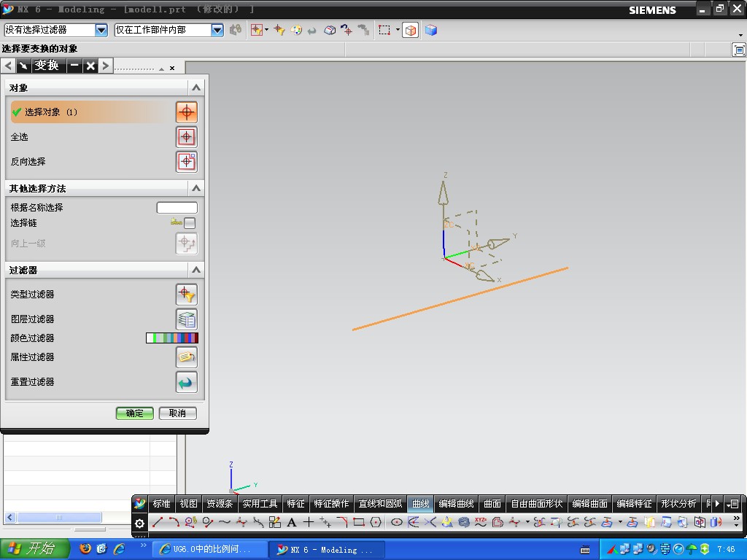
Task: Open the 属性过滤器 attribute filter icon
Action: point(186,357)
